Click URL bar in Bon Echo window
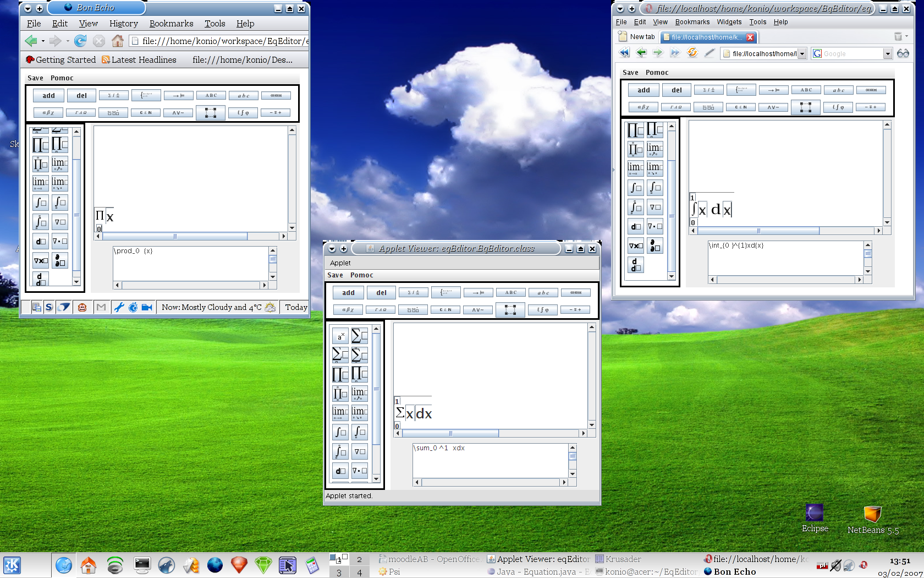Screen dimensions: 924x578 tap(219, 41)
